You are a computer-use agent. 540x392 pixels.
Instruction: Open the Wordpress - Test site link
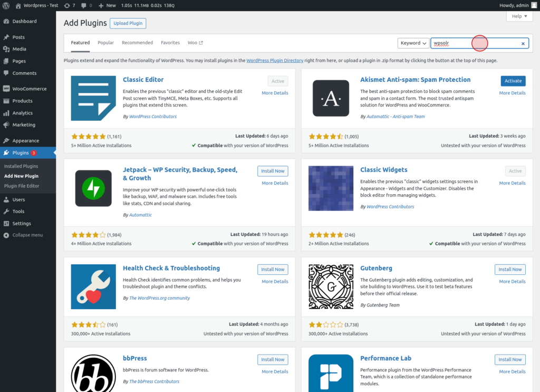coord(37,5)
